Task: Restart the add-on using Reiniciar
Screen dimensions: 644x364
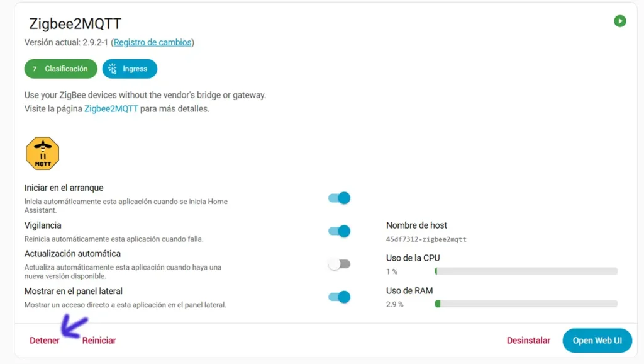Action: pos(99,340)
